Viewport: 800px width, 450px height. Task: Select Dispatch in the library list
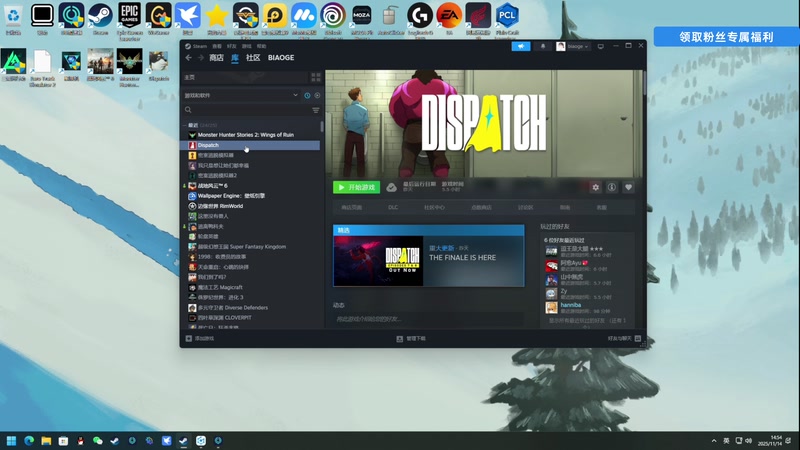pos(250,145)
